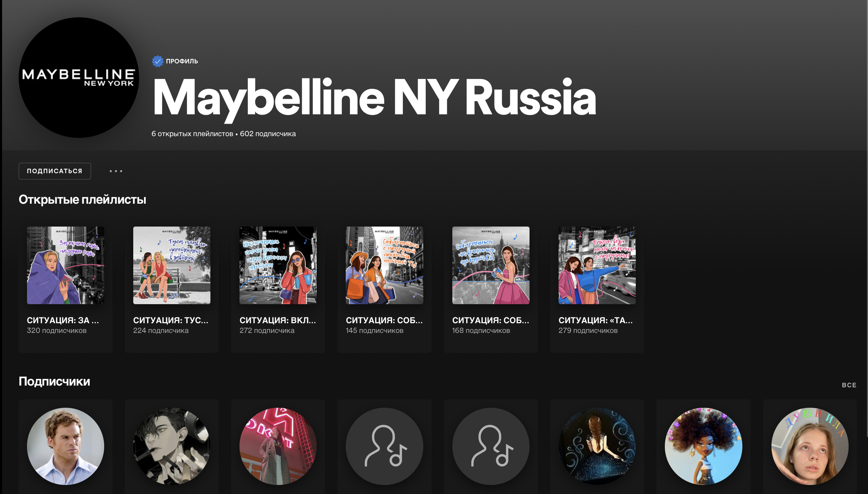
Task: Click the 6 открытых плейлистов text
Action: (192, 134)
